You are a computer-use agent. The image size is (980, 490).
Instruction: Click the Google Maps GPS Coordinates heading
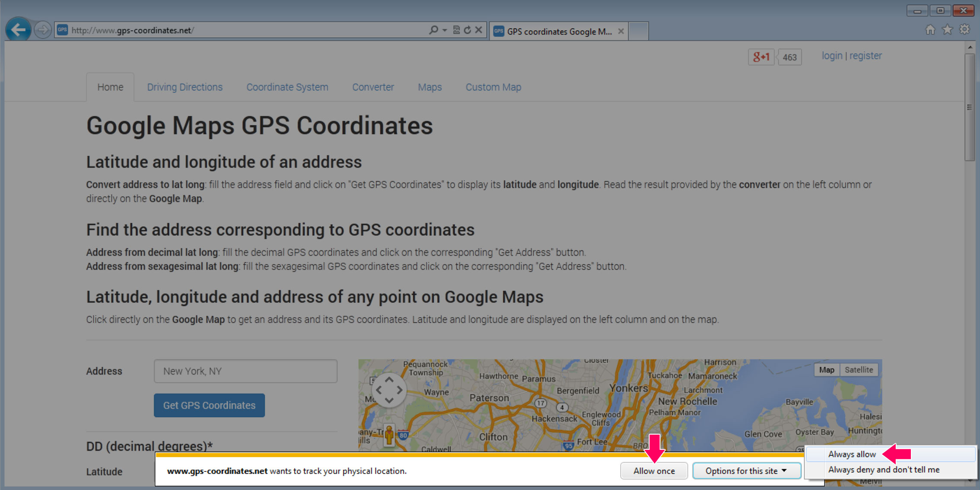[x=259, y=126]
